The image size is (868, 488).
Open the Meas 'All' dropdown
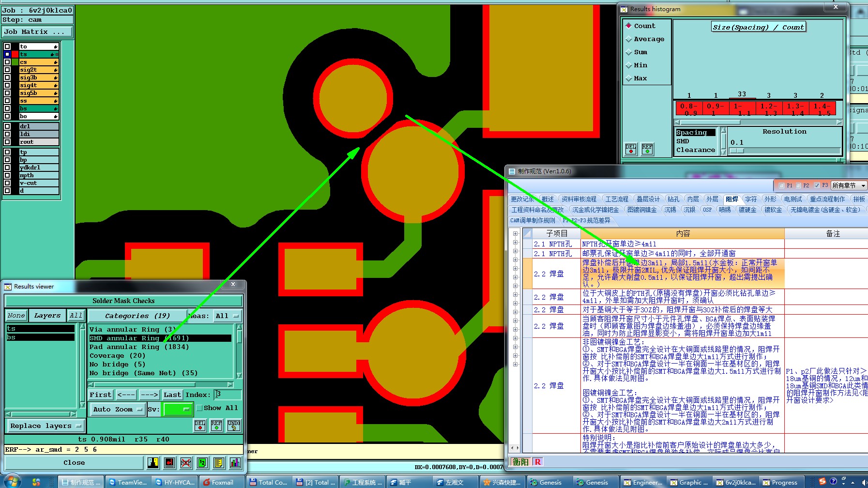pos(228,316)
